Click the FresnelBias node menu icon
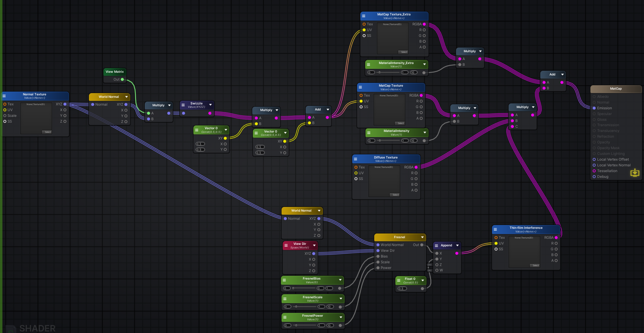This screenshot has height=333, width=644. point(284,280)
